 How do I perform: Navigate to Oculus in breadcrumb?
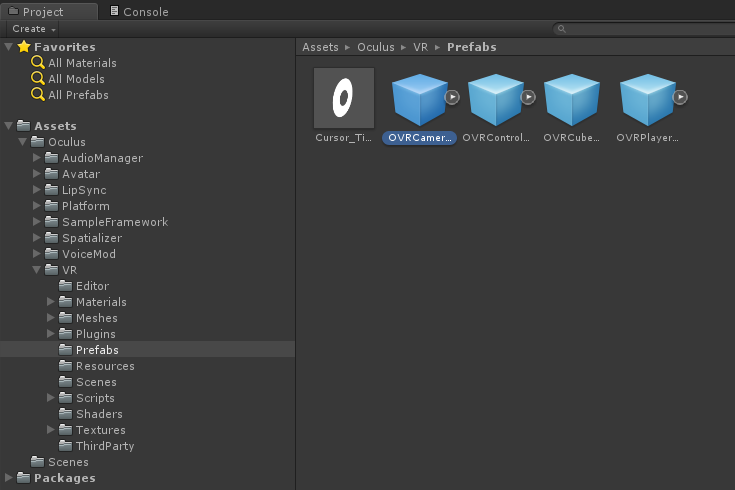click(x=376, y=47)
